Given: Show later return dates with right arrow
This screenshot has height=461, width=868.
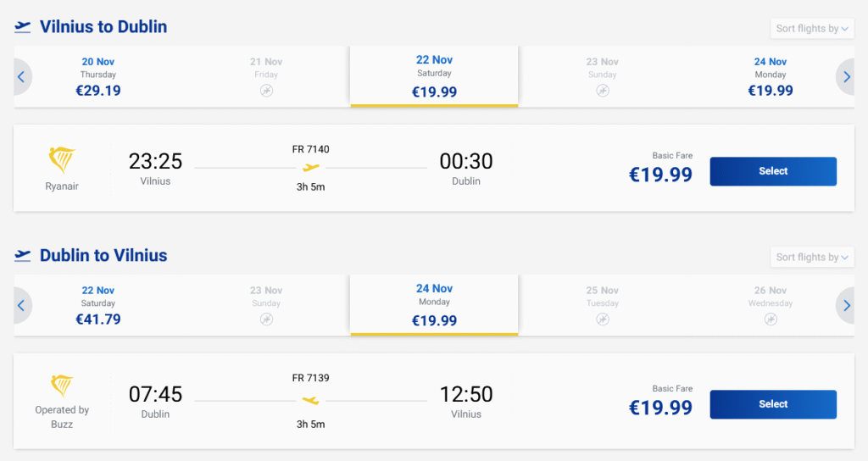Looking at the screenshot, I should coord(847,306).
